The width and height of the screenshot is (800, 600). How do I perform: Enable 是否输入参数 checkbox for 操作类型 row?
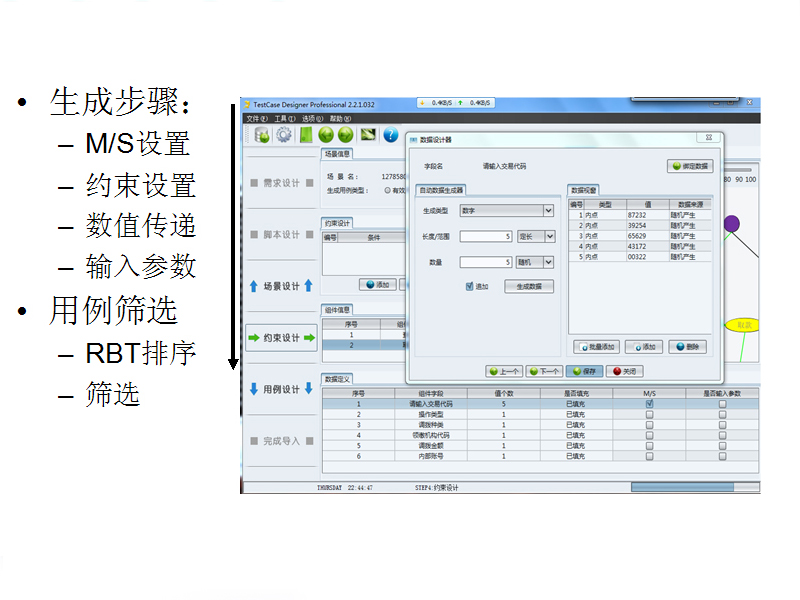722,414
